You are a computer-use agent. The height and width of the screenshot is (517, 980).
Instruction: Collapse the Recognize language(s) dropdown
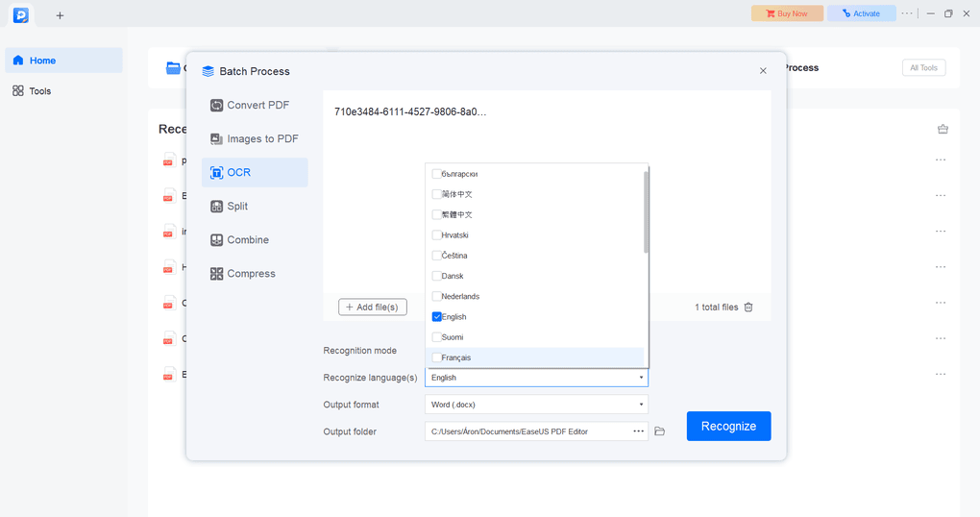pyautogui.click(x=641, y=378)
